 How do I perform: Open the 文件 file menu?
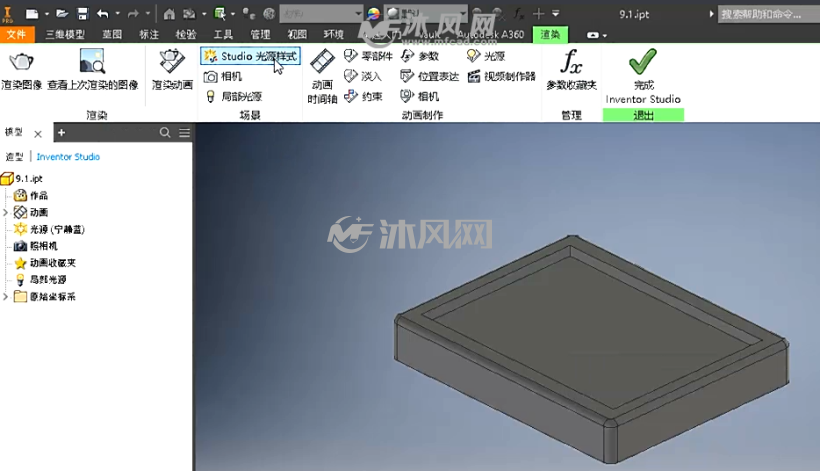pyautogui.click(x=17, y=35)
